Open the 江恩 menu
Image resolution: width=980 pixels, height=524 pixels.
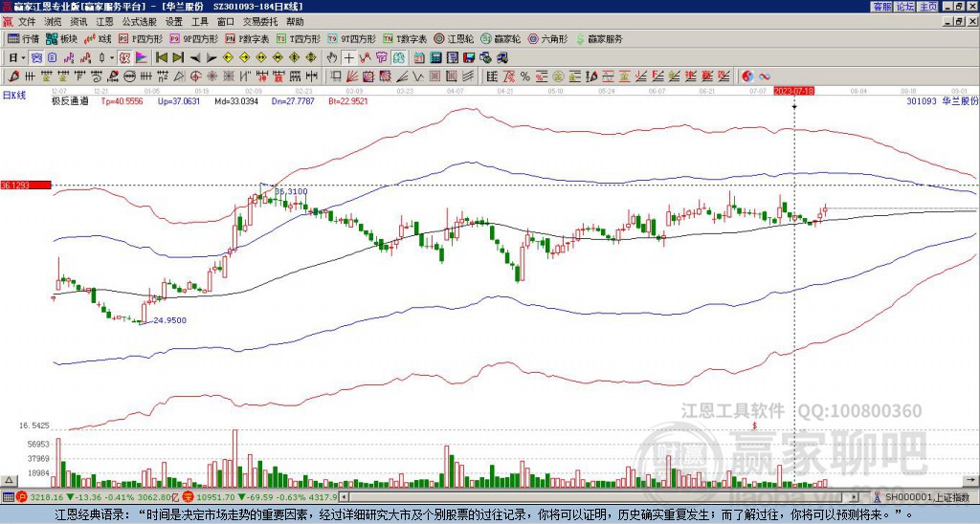point(104,22)
